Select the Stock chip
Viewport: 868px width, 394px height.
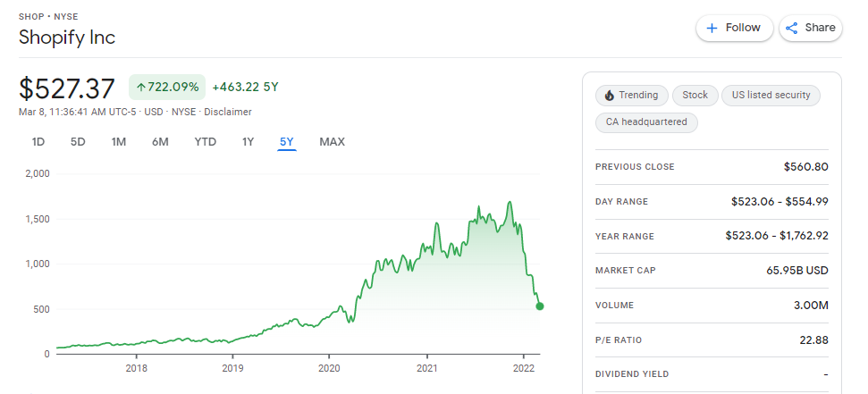695,96
